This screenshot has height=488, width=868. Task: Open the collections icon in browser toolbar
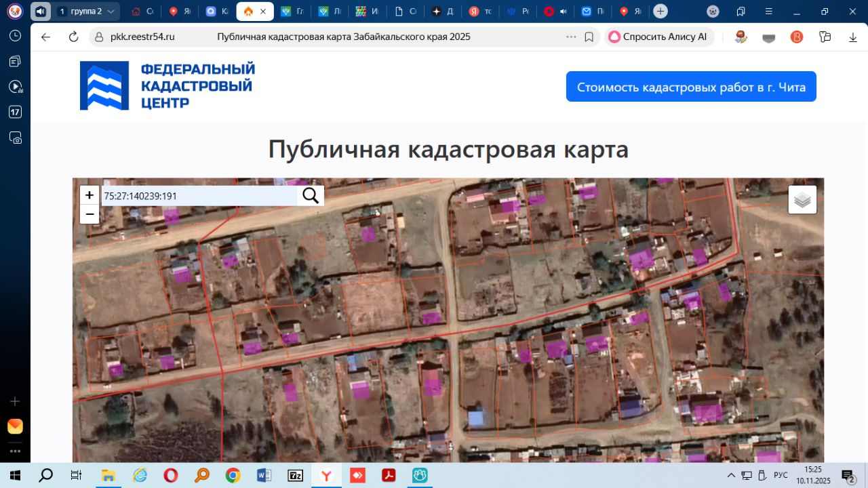coord(825,37)
